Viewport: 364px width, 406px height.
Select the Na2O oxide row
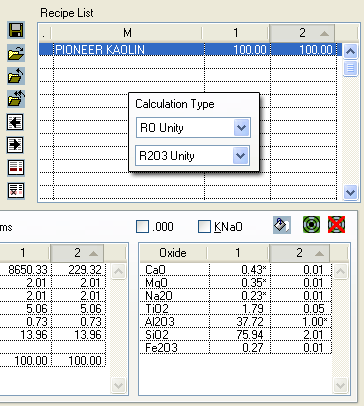(x=236, y=296)
